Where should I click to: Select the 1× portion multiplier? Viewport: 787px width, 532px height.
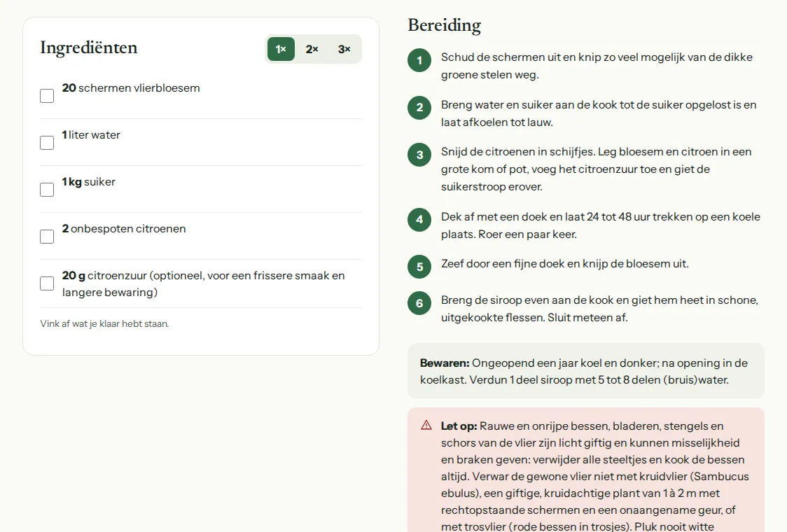[281, 49]
